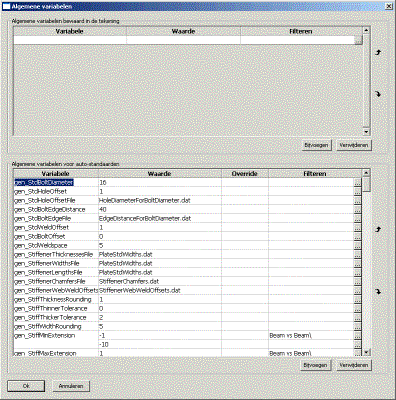Open filter ellipsis for gen_StiffMinExtension row
The image size is (396, 400).
[357, 335]
